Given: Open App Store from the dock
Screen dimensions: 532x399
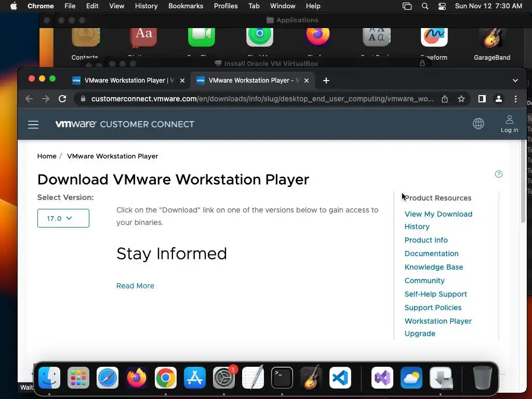Looking at the screenshot, I should click(195, 378).
